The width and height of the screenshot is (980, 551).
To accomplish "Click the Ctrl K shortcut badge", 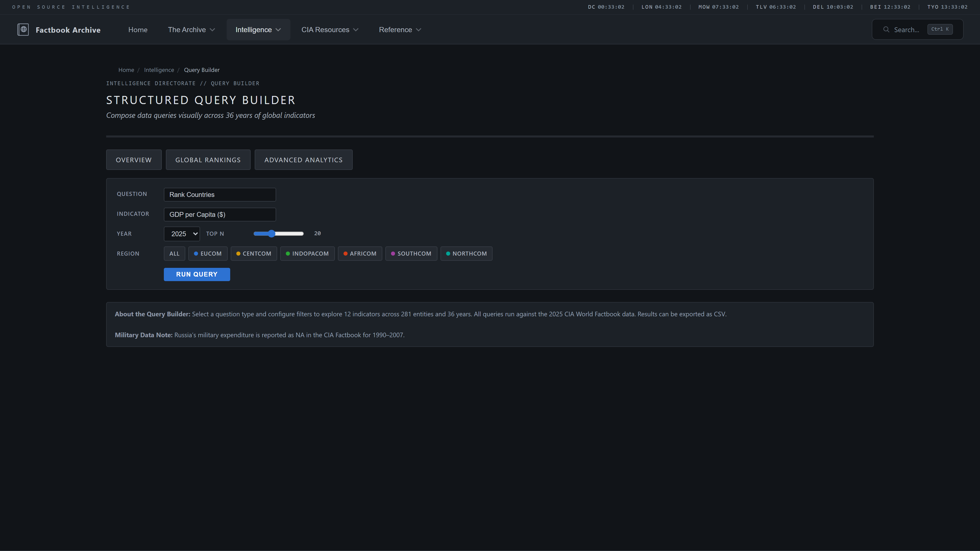I will [x=940, y=29].
